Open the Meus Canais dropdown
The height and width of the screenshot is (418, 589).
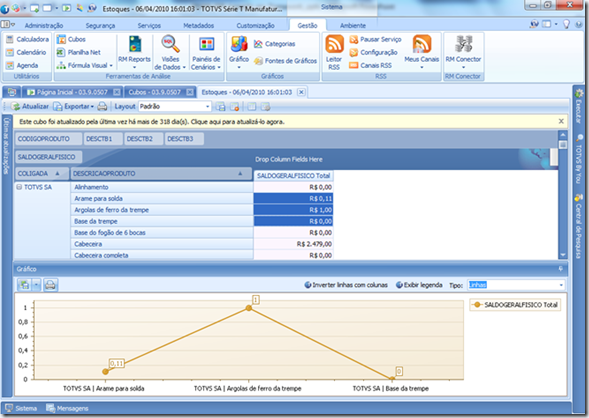click(421, 52)
